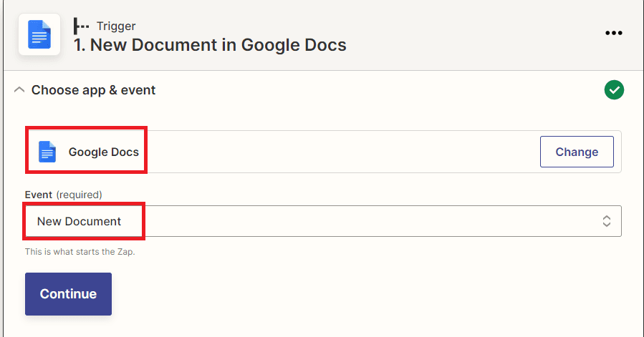Open the three-dot more options menu
The image size is (644, 337).
615,33
